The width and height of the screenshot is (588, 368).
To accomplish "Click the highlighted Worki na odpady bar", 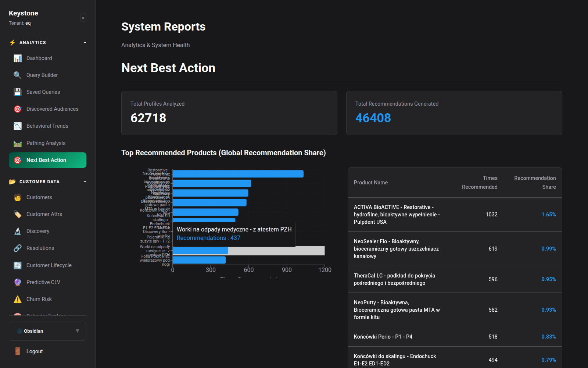I will pos(200,251).
